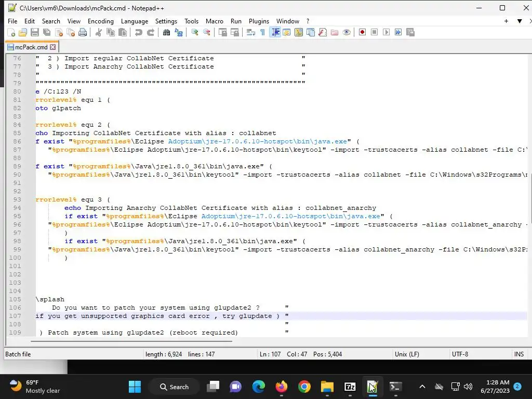Open Folder as Workspace icon
Screen dimensions: 532x399
pos(335,32)
